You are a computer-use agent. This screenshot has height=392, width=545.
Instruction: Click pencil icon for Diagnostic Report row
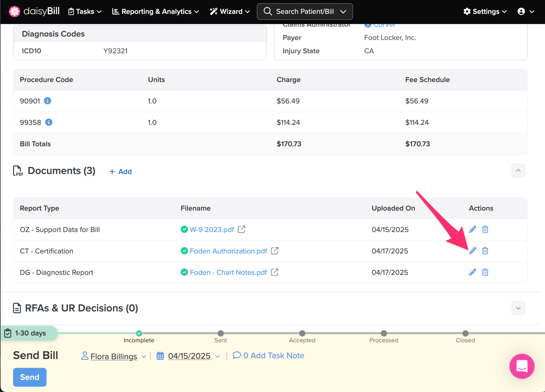[472, 272]
